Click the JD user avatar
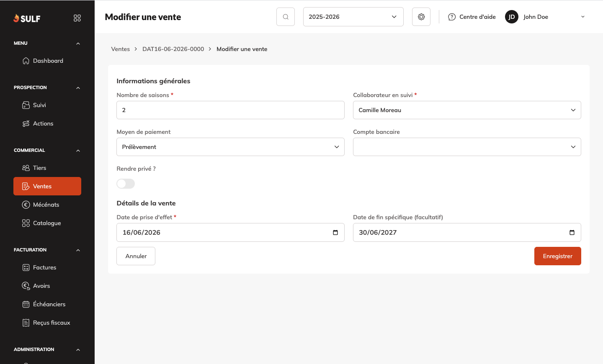Viewport: 603px width, 364px height. point(512,17)
